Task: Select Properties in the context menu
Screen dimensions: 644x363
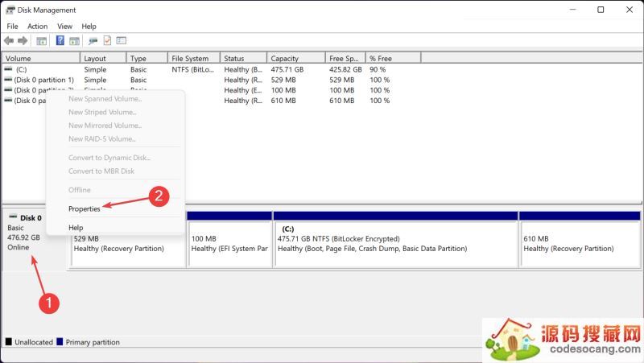Action: pyautogui.click(x=85, y=208)
